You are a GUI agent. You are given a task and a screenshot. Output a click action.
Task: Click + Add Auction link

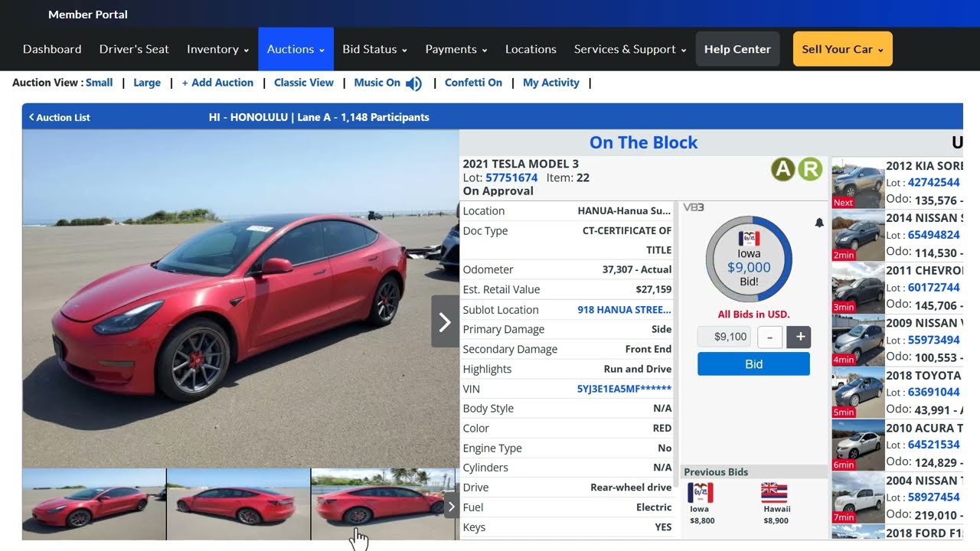(217, 83)
